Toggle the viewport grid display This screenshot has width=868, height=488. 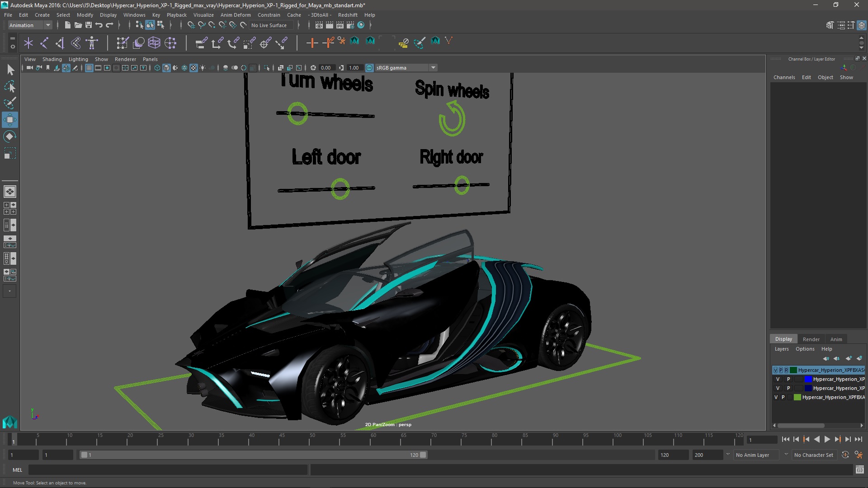(89, 68)
